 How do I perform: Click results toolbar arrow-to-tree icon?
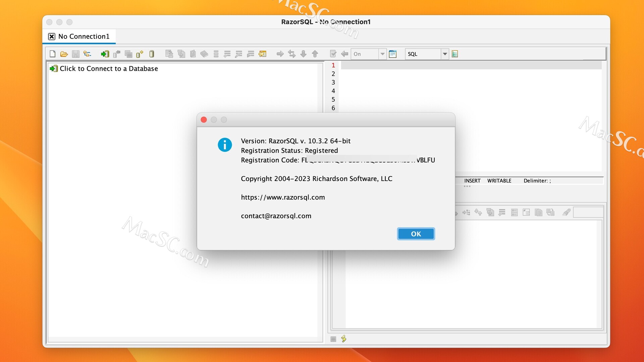[x=466, y=213]
